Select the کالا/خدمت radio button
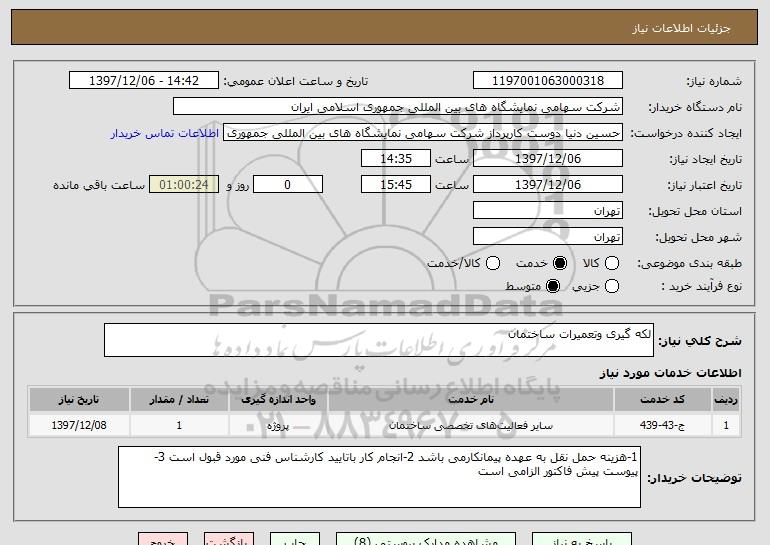 point(493,264)
